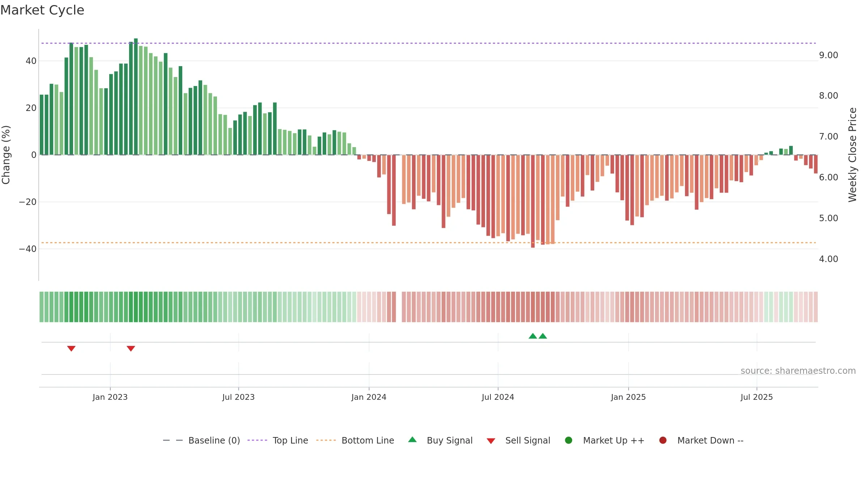Click the Weekly Close Price axis title
868x488 pixels.
pyautogui.click(x=852, y=155)
